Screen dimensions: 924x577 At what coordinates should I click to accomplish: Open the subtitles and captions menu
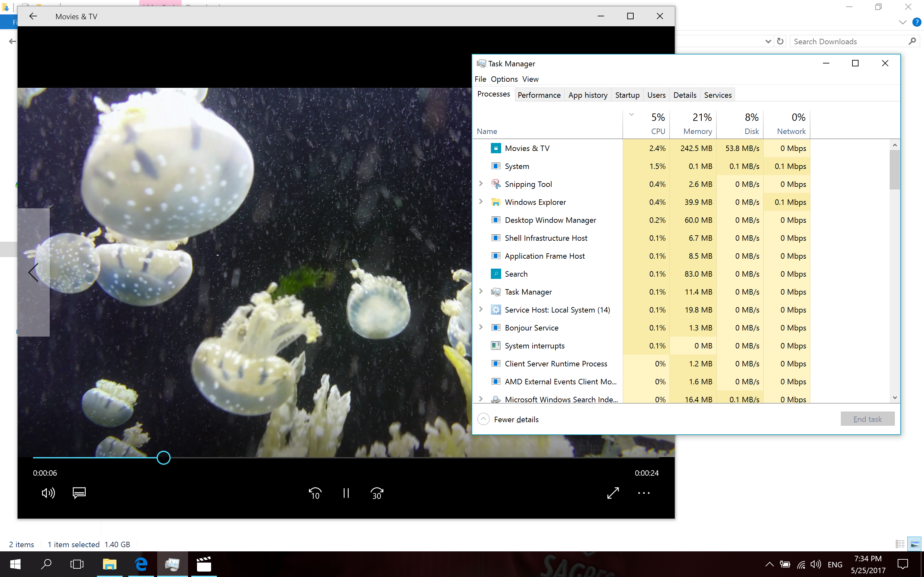[x=79, y=493]
